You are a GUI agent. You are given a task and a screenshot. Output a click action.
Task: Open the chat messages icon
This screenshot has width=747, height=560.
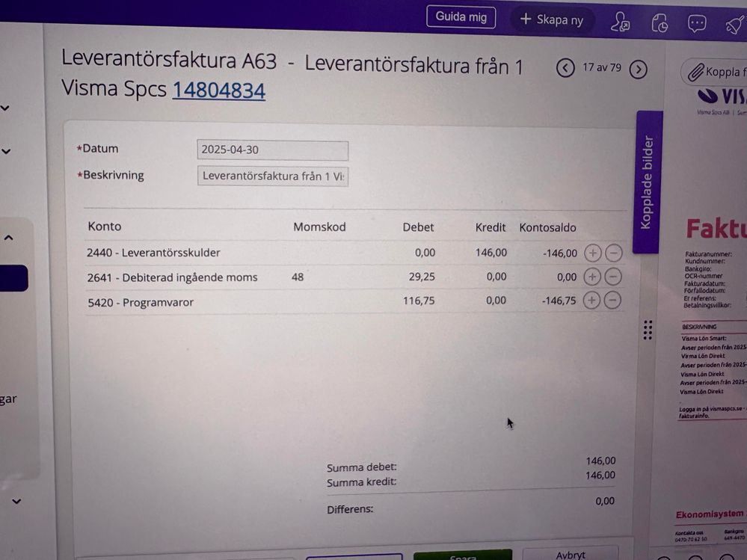coord(697,23)
